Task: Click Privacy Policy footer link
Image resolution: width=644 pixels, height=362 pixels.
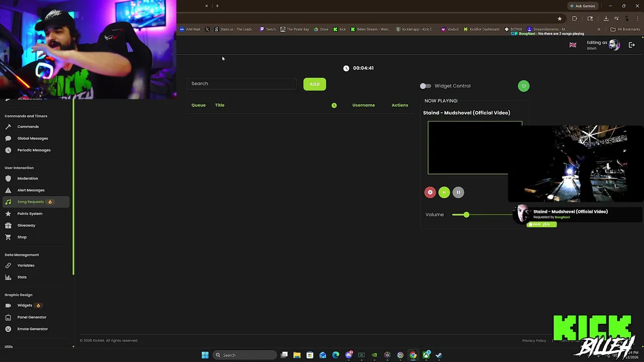Action: click(x=534, y=340)
